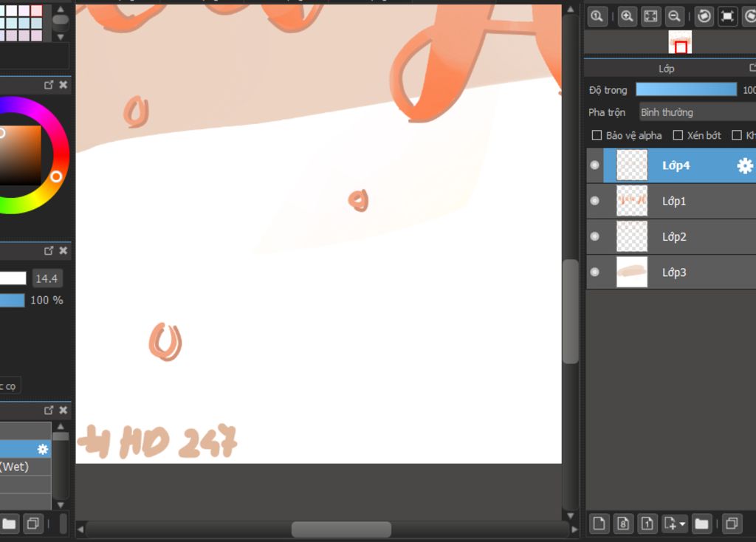Select the (Wet) brush in the list

[26, 467]
